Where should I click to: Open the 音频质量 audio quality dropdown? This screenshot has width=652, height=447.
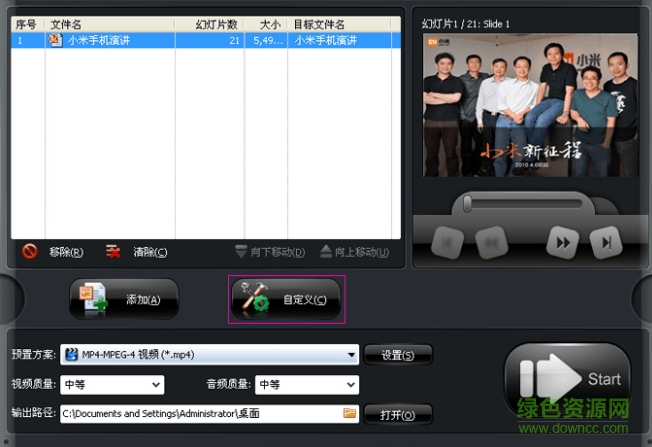point(350,384)
